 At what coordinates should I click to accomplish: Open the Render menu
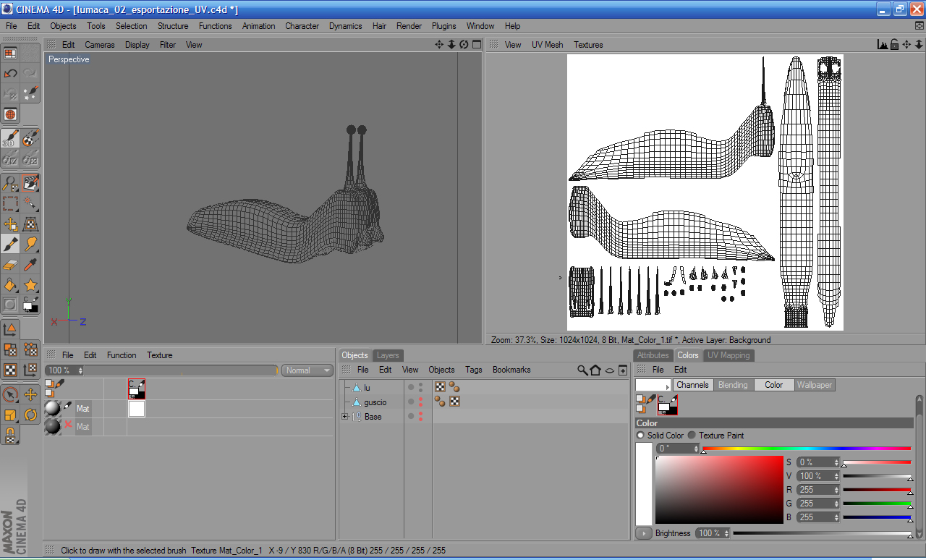[409, 26]
